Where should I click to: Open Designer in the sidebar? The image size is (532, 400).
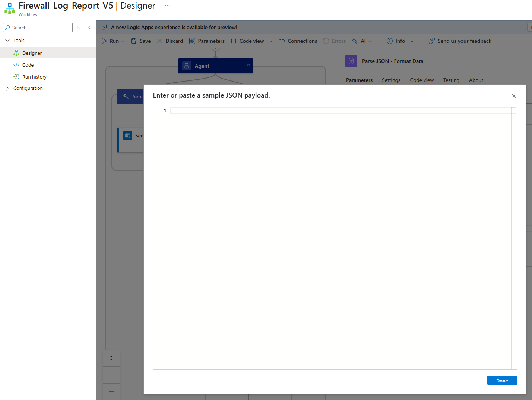32,53
